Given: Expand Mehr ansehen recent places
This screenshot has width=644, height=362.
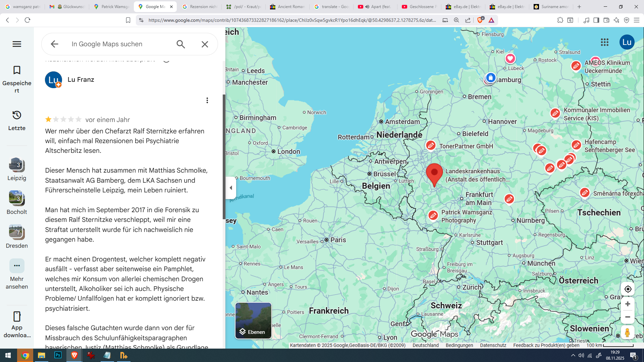Looking at the screenshot, I should click(x=17, y=266).
